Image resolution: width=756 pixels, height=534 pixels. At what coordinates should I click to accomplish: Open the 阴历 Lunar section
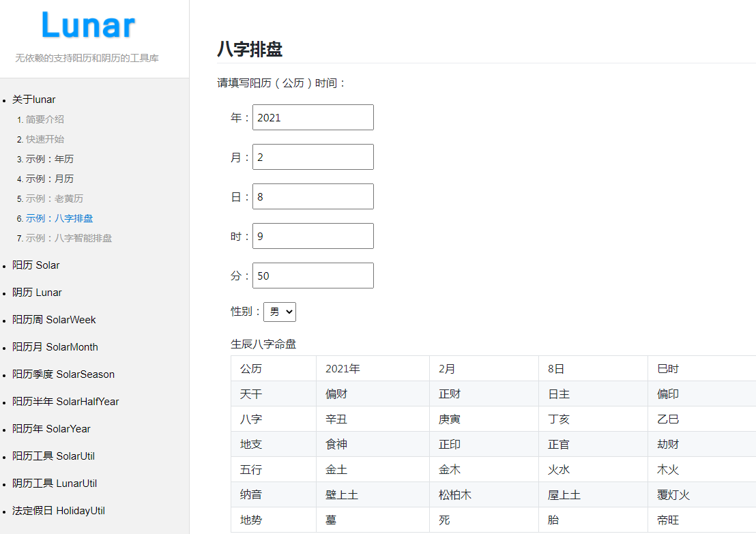click(36, 293)
